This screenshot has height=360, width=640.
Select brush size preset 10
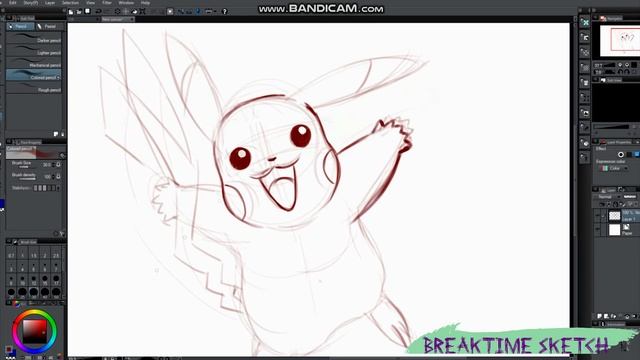[22, 280]
